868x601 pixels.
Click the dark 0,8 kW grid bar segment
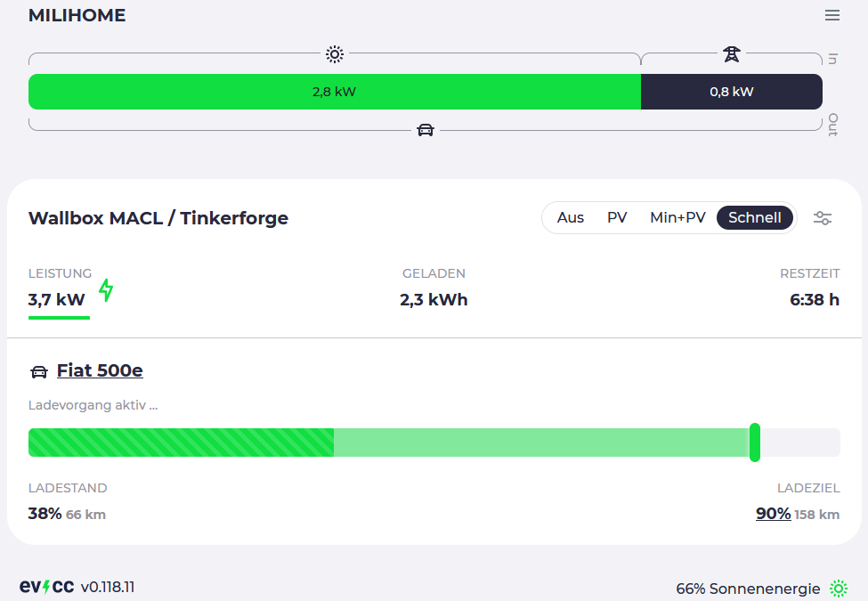(x=732, y=92)
